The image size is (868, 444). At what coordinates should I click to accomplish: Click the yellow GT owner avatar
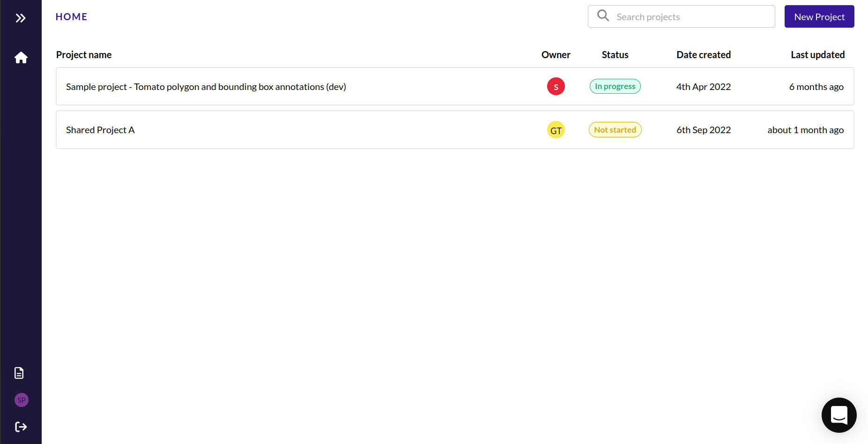pos(556,130)
